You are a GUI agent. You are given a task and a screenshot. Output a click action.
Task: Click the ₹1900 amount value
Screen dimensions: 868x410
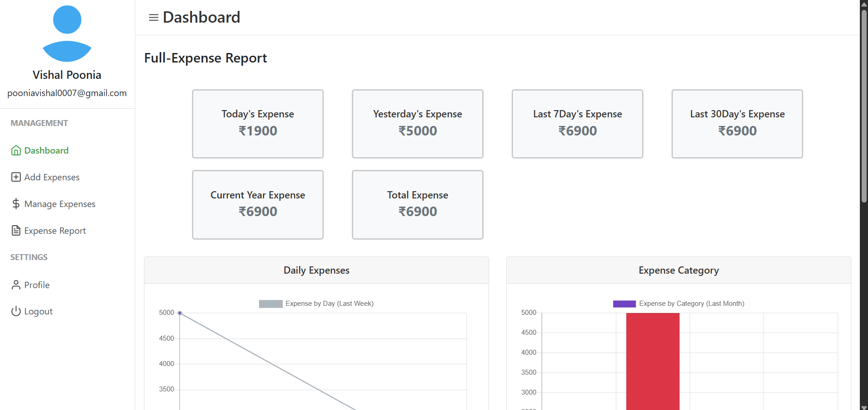(258, 131)
